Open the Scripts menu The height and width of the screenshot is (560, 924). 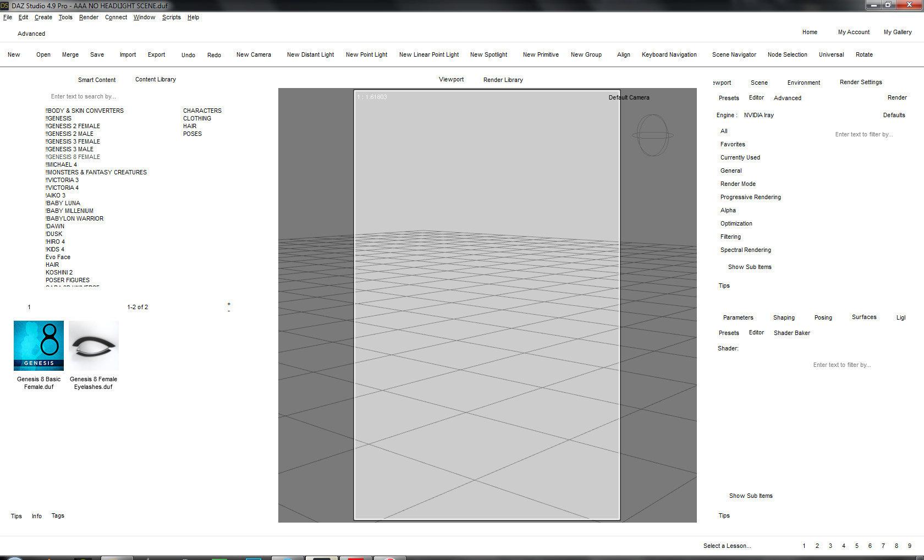pos(171,17)
